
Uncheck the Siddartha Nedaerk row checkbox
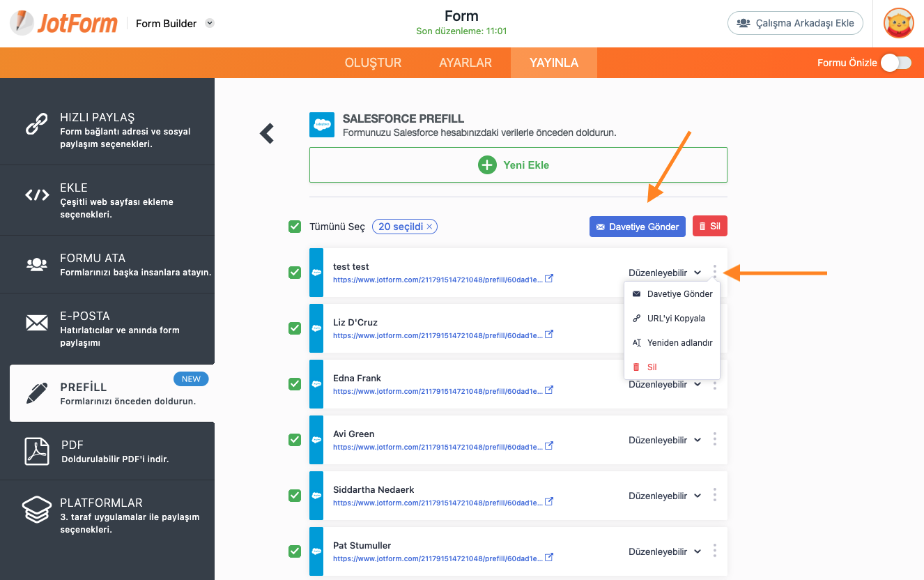click(295, 496)
